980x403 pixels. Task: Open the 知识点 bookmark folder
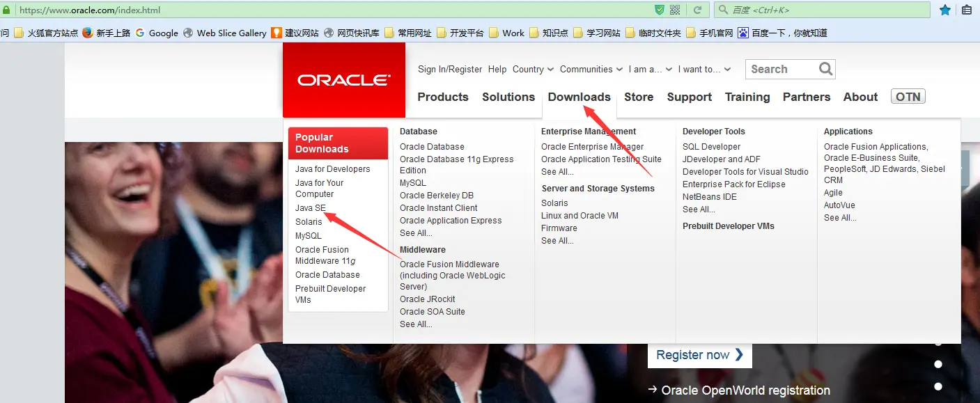[x=548, y=33]
